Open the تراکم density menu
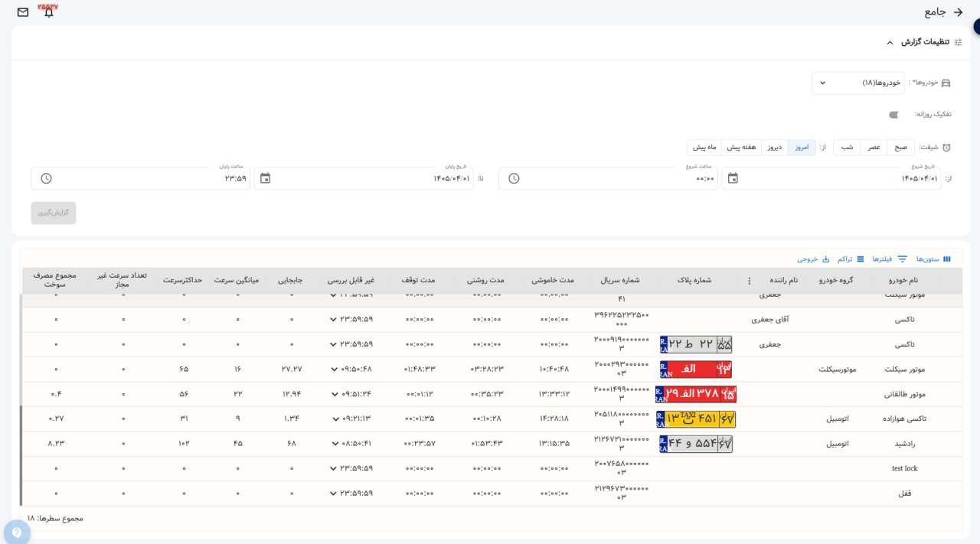Viewport: 980px width, 544px height. click(x=851, y=259)
